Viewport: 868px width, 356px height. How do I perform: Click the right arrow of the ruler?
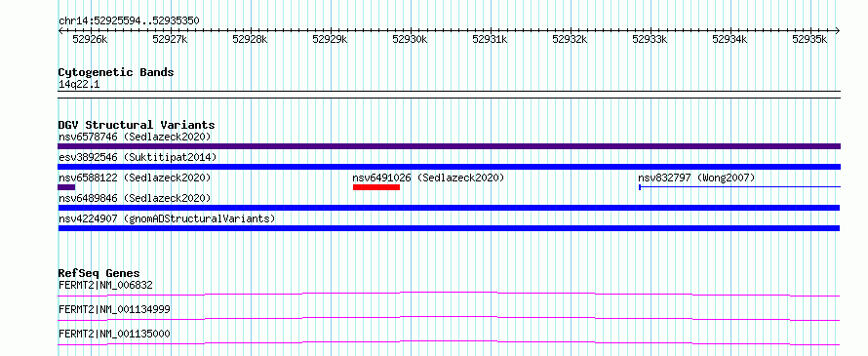(x=838, y=30)
